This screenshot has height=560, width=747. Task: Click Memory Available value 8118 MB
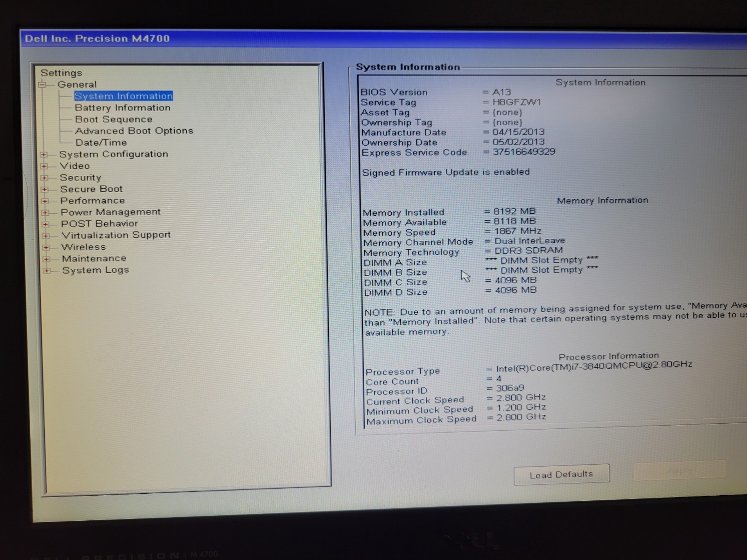(x=514, y=221)
